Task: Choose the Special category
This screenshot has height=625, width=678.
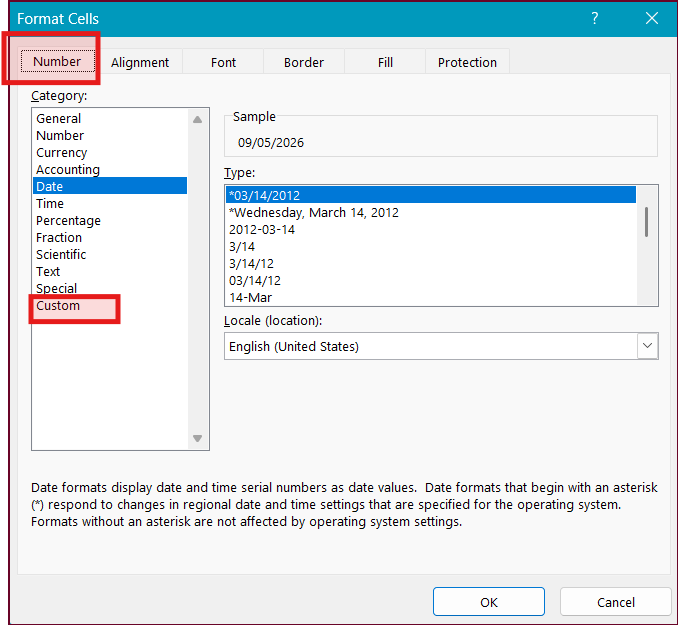Action: point(110,288)
